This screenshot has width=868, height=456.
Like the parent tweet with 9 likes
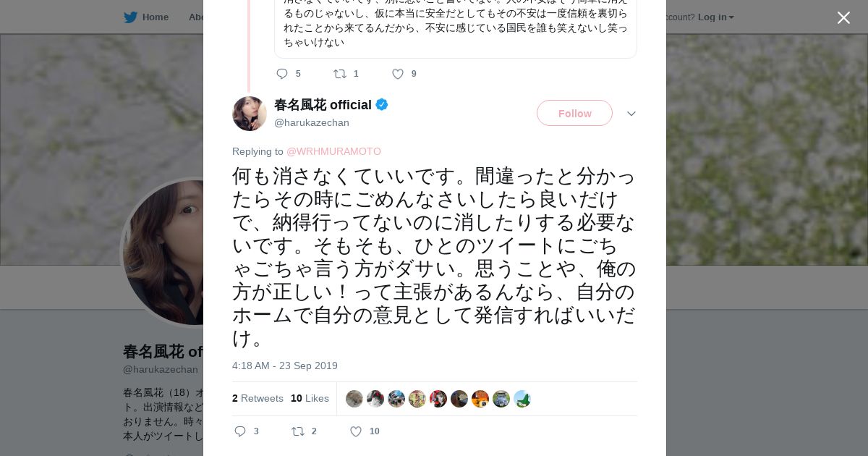coord(398,74)
